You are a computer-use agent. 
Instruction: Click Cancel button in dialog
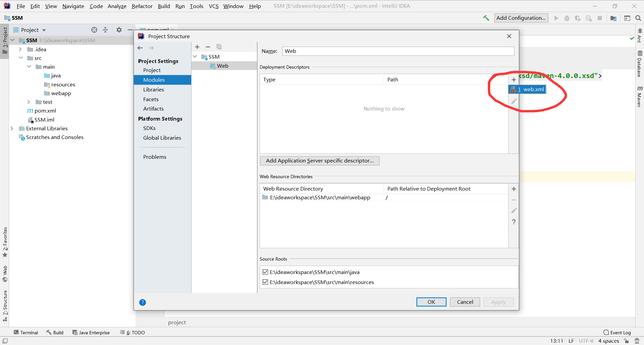pyautogui.click(x=465, y=302)
